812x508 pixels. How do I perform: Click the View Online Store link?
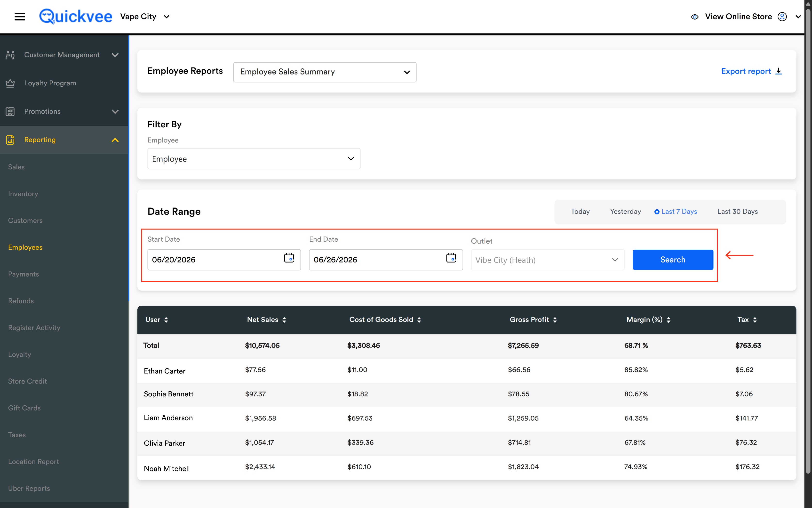tap(738, 16)
